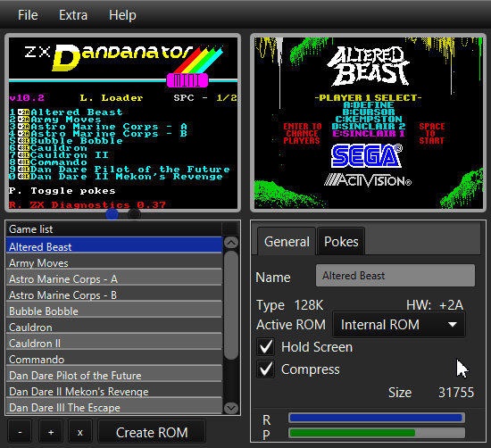
Task: Click the Create ROM button
Action: click(x=152, y=432)
